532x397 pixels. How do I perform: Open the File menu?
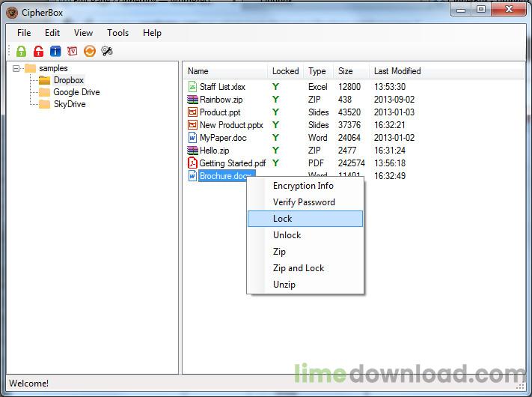(24, 33)
